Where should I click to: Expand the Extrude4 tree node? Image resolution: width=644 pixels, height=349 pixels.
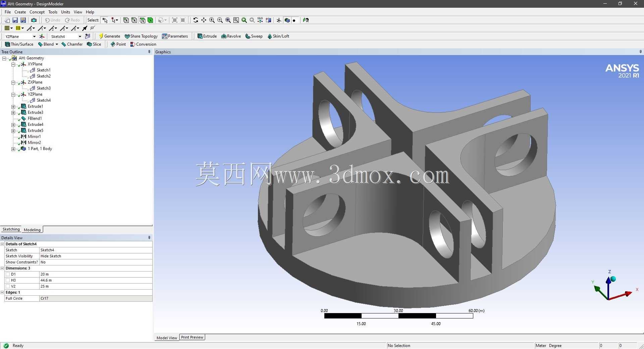pyautogui.click(x=13, y=124)
